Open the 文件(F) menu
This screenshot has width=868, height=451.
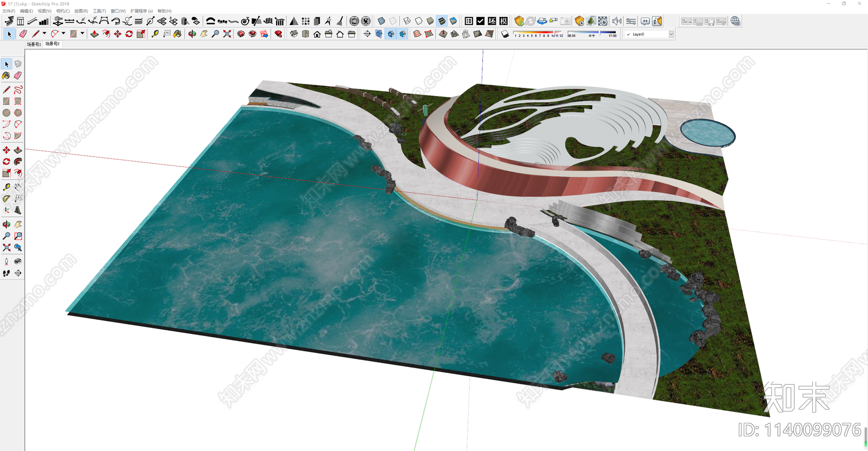(x=9, y=11)
